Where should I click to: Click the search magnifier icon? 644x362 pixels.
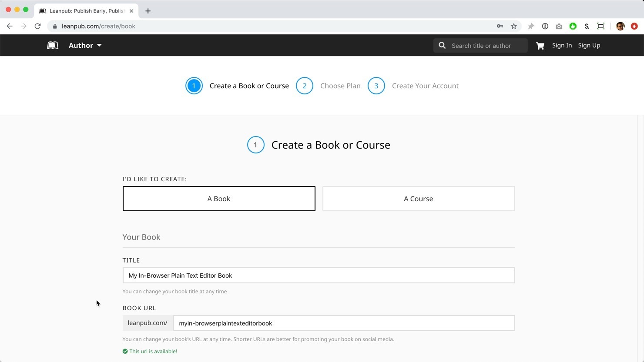[442, 46]
